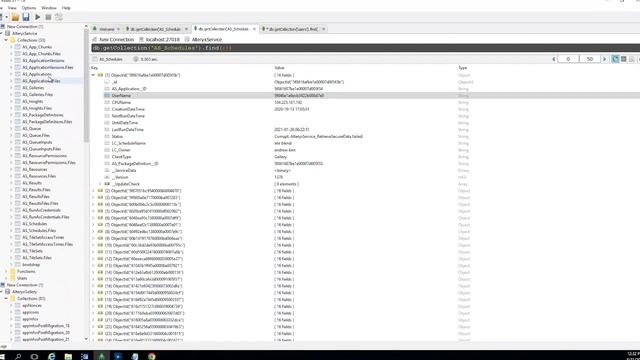Expand the Users folder in the tree

pyautogui.click(x=6, y=278)
